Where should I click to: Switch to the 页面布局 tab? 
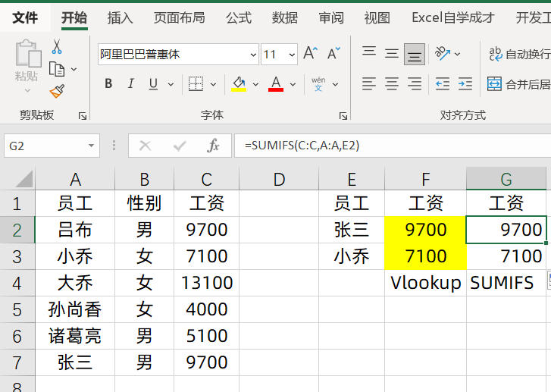179,17
